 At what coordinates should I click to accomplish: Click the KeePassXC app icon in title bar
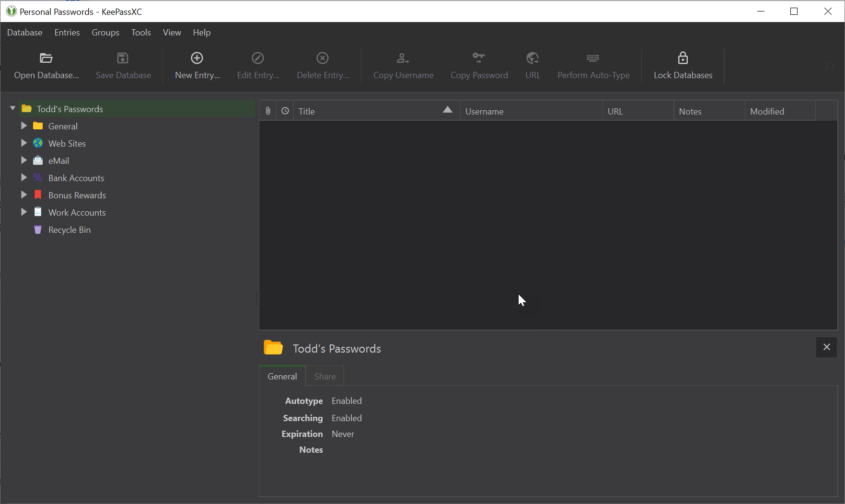click(12, 11)
